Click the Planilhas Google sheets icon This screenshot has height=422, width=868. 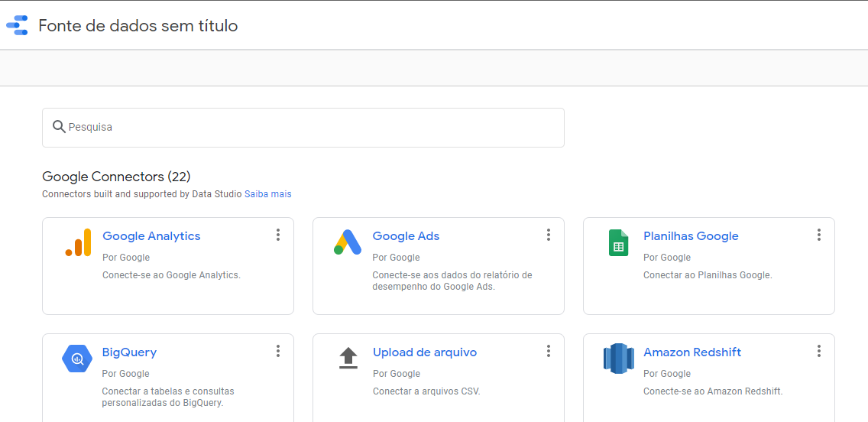pyautogui.click(x=618, y=242)
